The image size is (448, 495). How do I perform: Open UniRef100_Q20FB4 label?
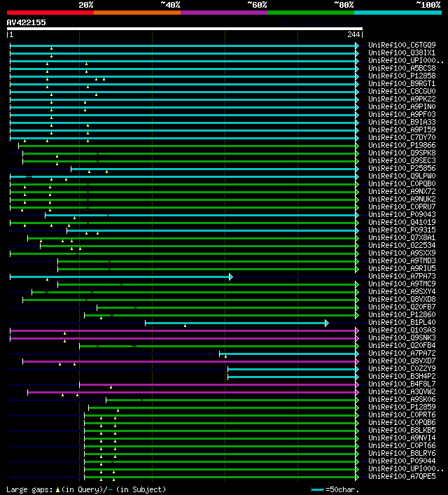point(402,345)
